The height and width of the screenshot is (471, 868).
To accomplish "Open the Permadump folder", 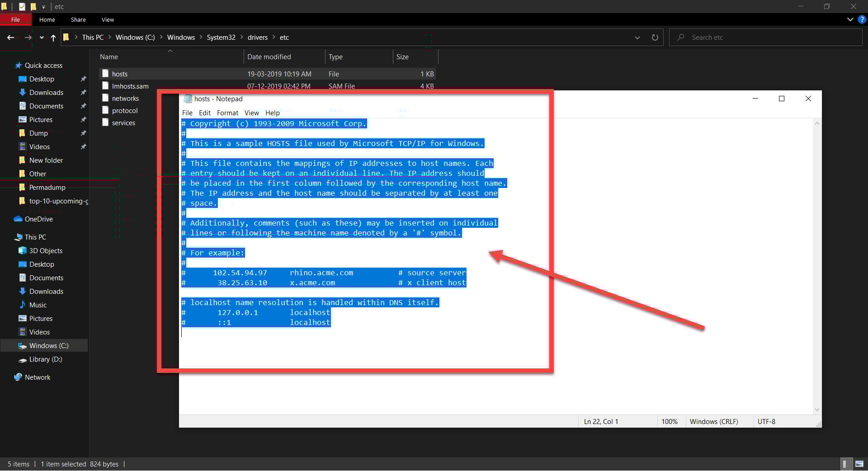I will click(x=47, y=187).
